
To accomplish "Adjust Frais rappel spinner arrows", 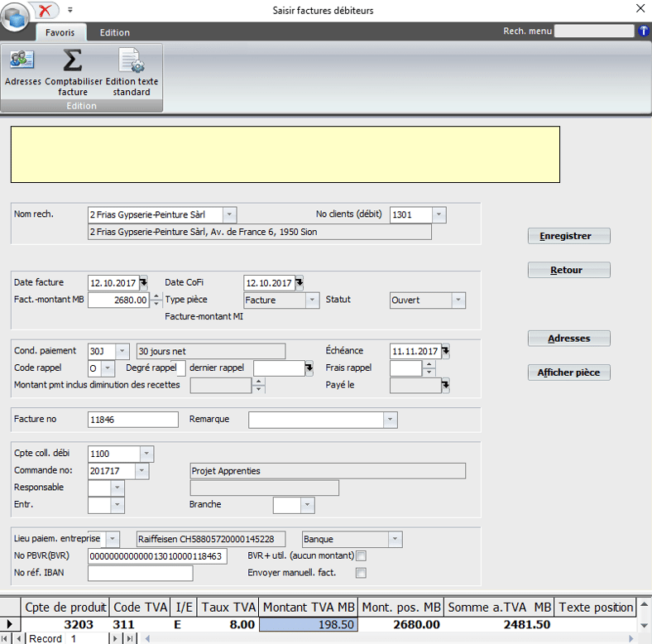I will pos(429,368).
